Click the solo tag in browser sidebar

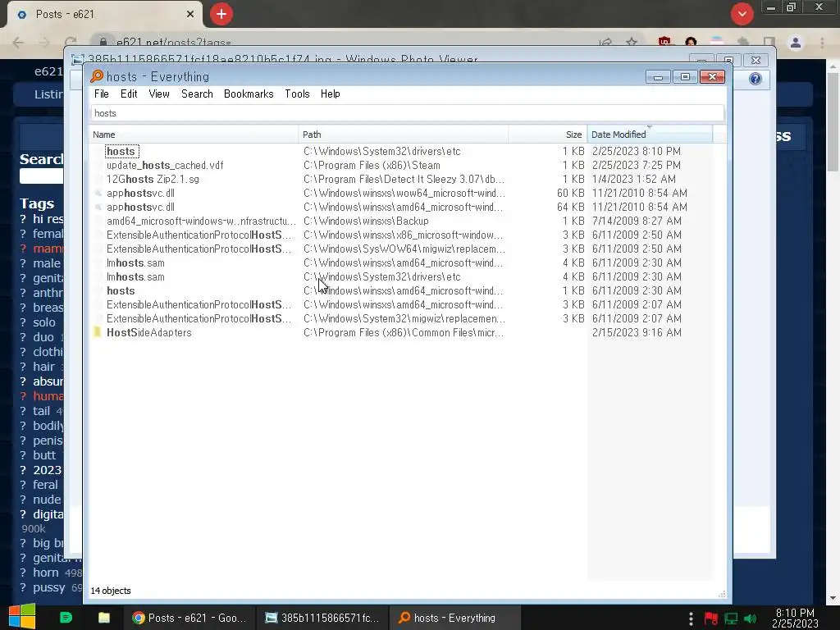[x=44, y=322]
